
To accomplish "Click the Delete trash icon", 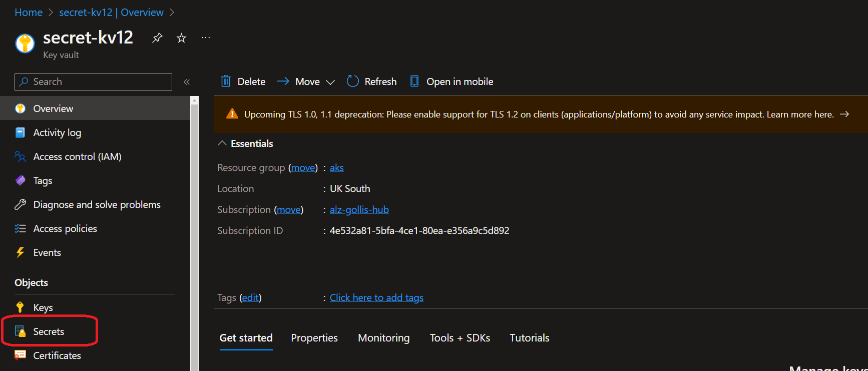I will coord(226,81).
